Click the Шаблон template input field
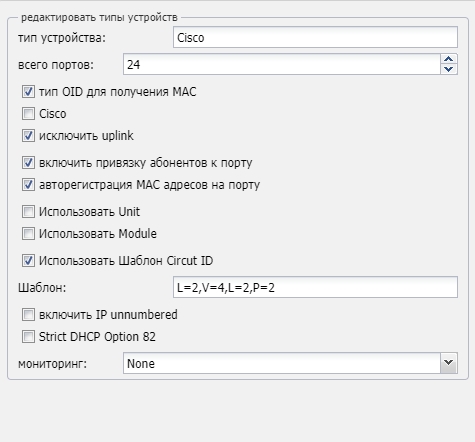The image size is (475, 442). (x=315, y=287)
